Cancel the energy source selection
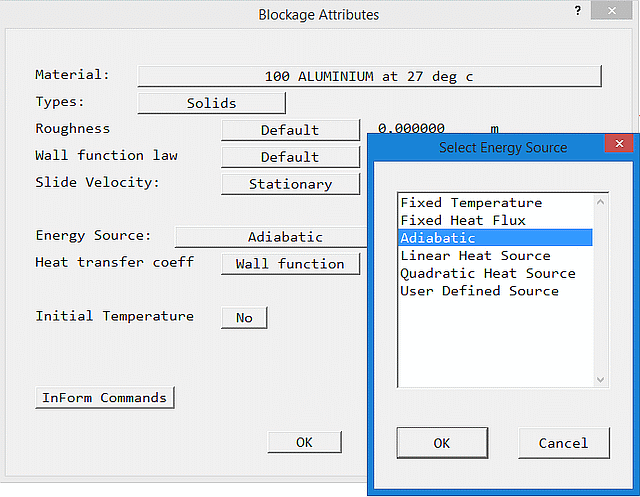Image resolution: width=640 pixels, height=497 pixels. pos(563,443)
